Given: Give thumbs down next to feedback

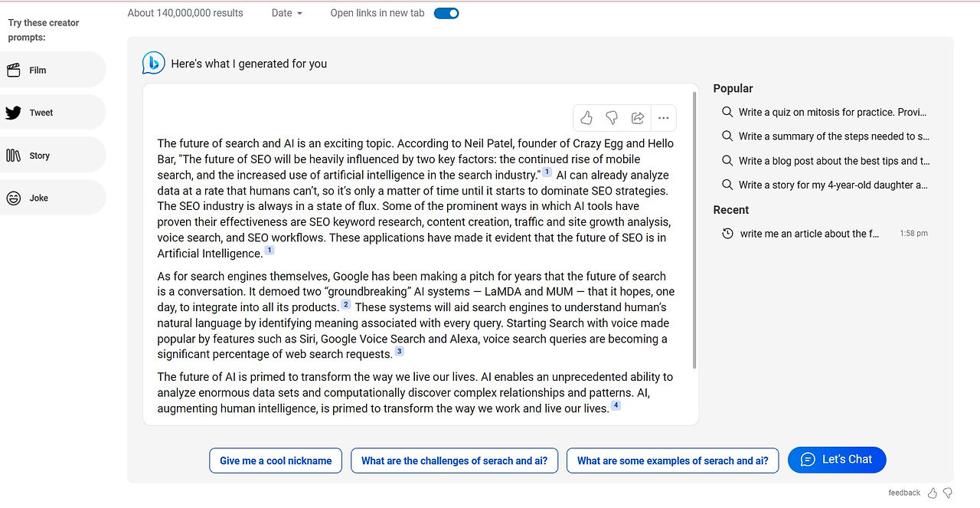Looking at the screenshot, I should coord(948,493).
